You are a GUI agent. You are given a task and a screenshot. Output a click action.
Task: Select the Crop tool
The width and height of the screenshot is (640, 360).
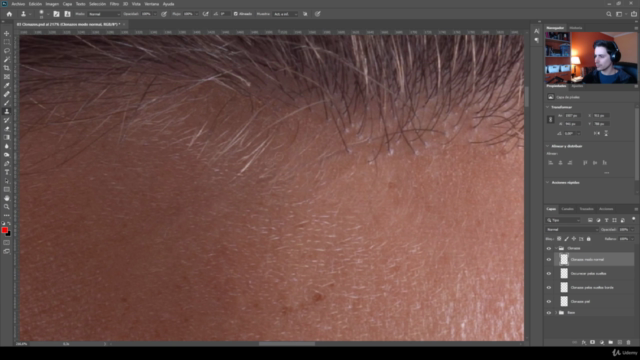pos(7,68)
